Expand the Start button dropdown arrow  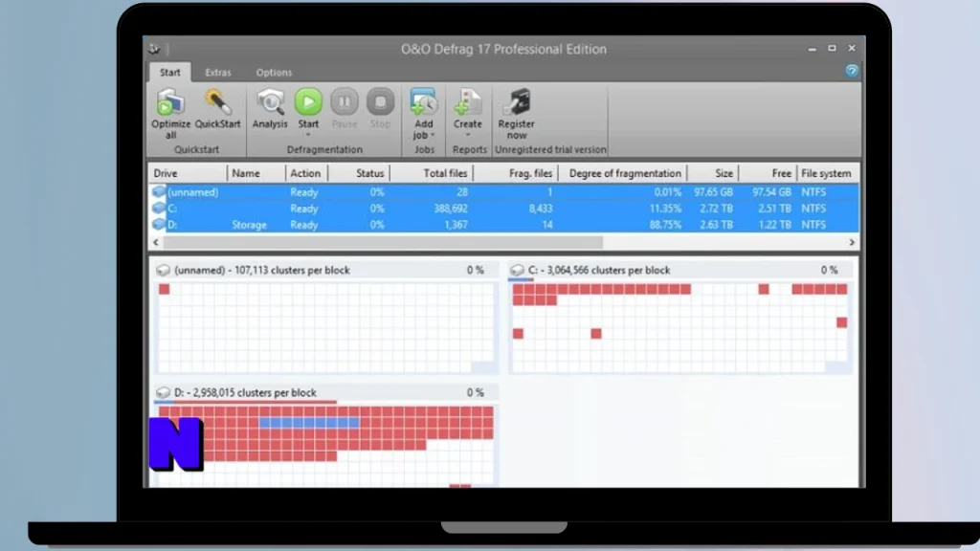[308, 134]
